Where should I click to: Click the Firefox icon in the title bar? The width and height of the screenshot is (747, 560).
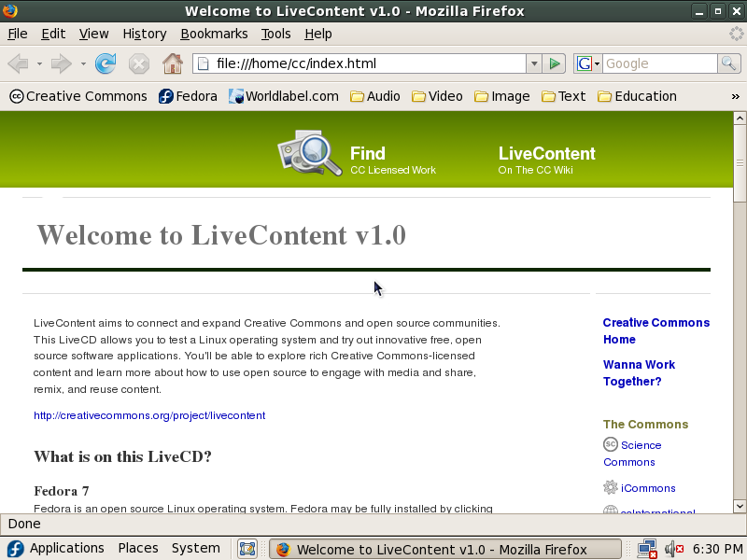(x=10, y=10)
